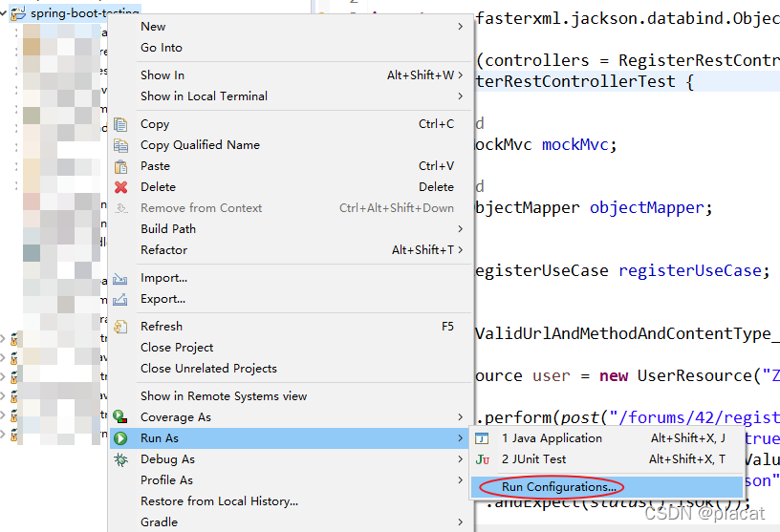Open the Show In submenu
The width and height of the screenshot is (780, 532).
click(x=291, y=75)
